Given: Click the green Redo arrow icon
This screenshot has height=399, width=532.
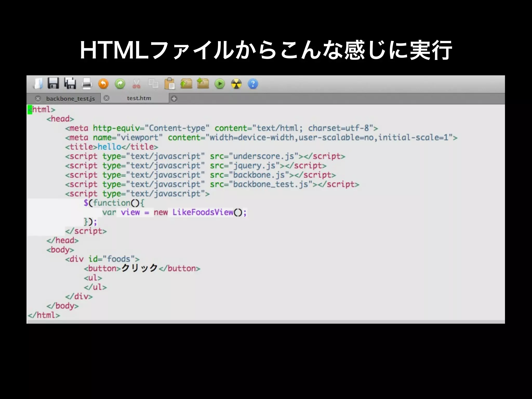Looking at the screenshot, I should tap(120, 84).
